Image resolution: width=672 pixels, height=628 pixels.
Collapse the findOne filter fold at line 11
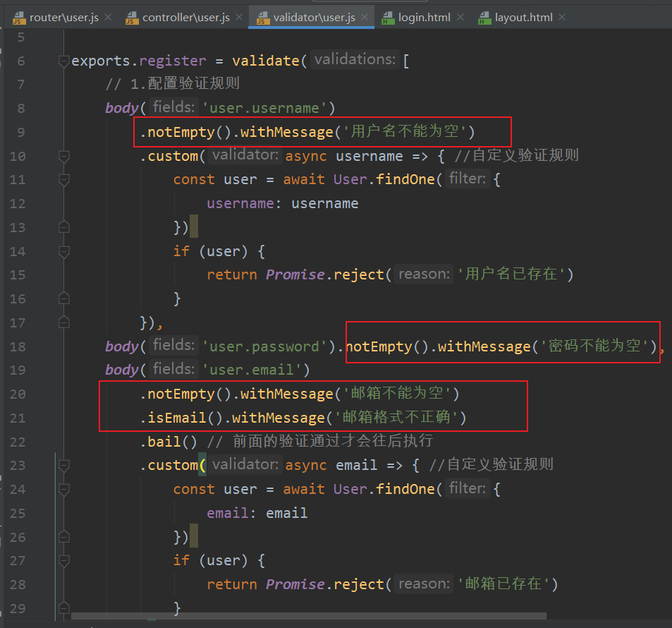pos(64,180)
